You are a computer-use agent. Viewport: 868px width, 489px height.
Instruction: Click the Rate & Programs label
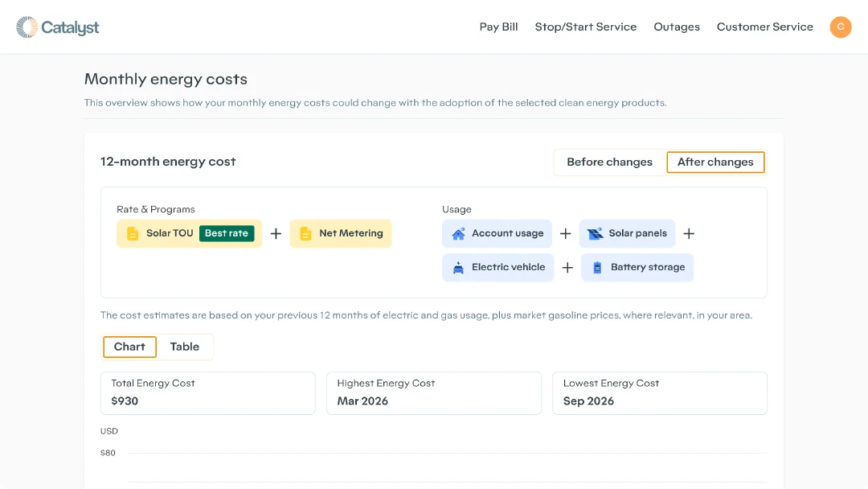156,209
